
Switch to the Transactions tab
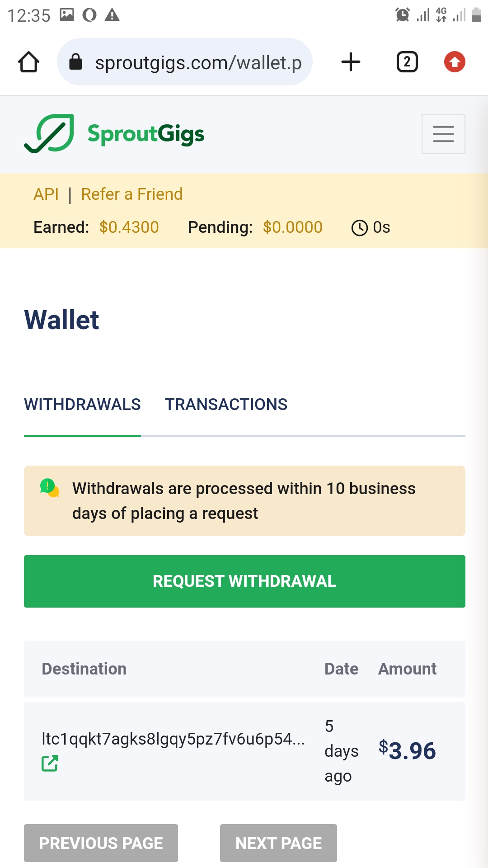pyautogui.click(x=226, y=404)
